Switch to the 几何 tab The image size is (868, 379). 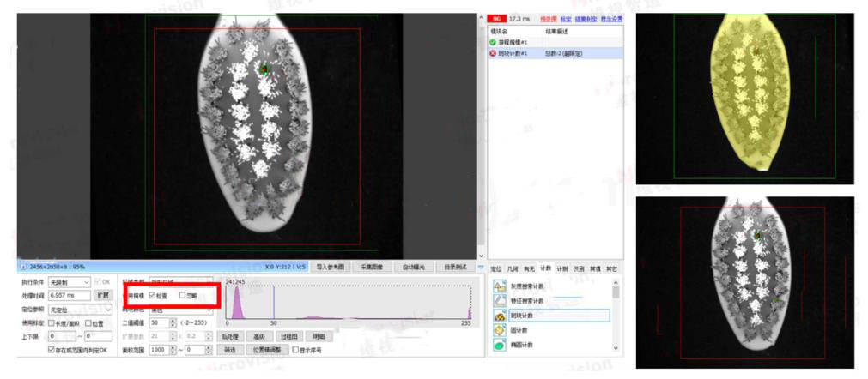[x=513, y=268]
